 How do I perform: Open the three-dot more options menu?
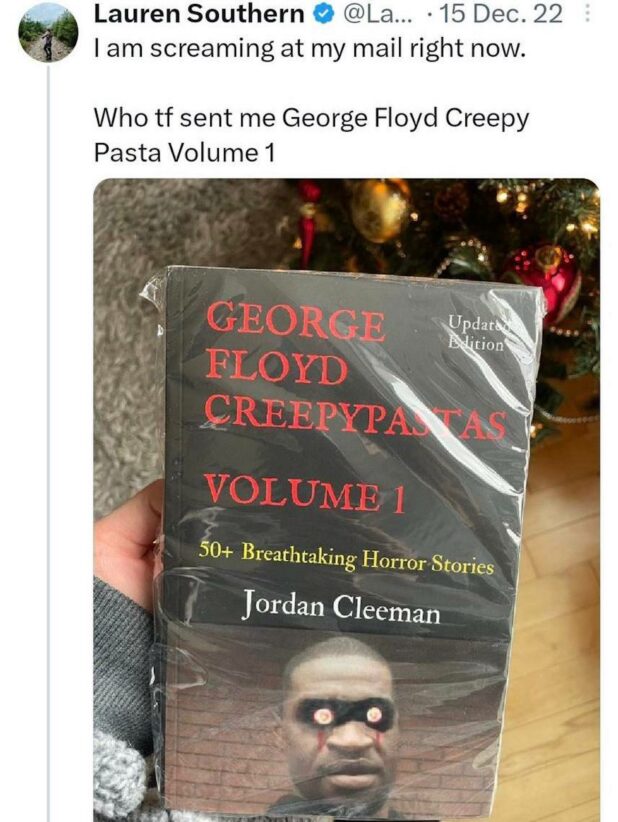pos(587,13)
